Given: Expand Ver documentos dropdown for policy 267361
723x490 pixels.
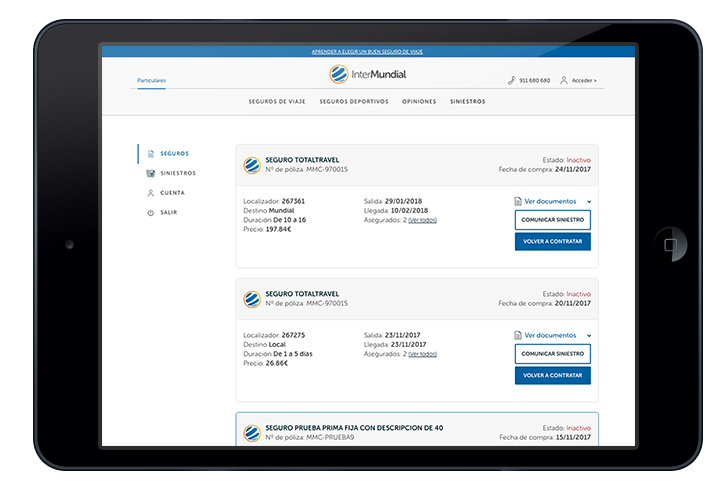Looking at the screenshot, I should pyautogui.click(x=589, y=202).
